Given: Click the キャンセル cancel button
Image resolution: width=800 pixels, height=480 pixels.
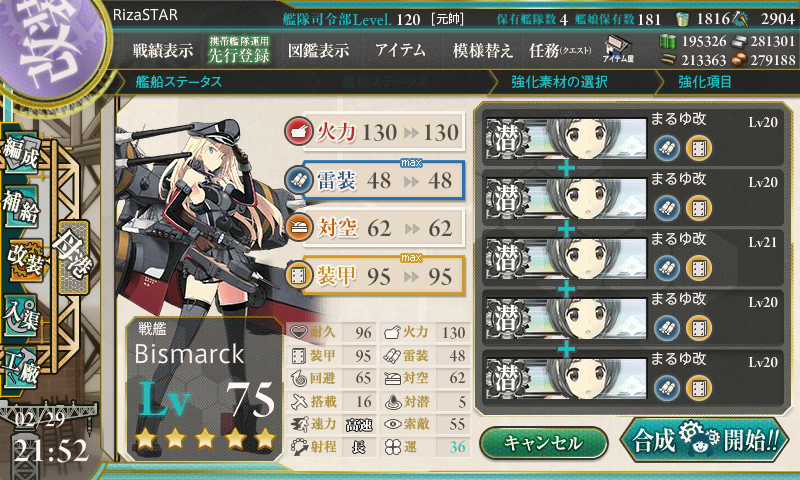Looking at the screenshot, I should pos(543,443).
